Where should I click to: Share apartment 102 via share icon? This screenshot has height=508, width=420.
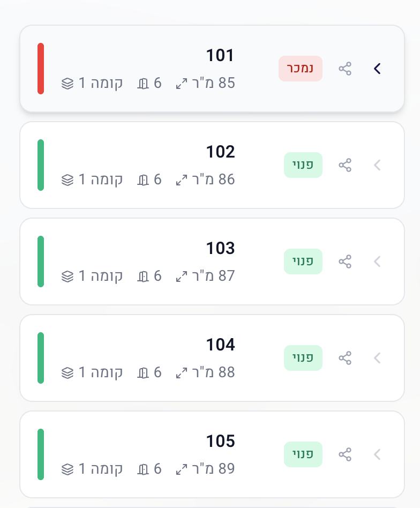(x=345, y=165)
